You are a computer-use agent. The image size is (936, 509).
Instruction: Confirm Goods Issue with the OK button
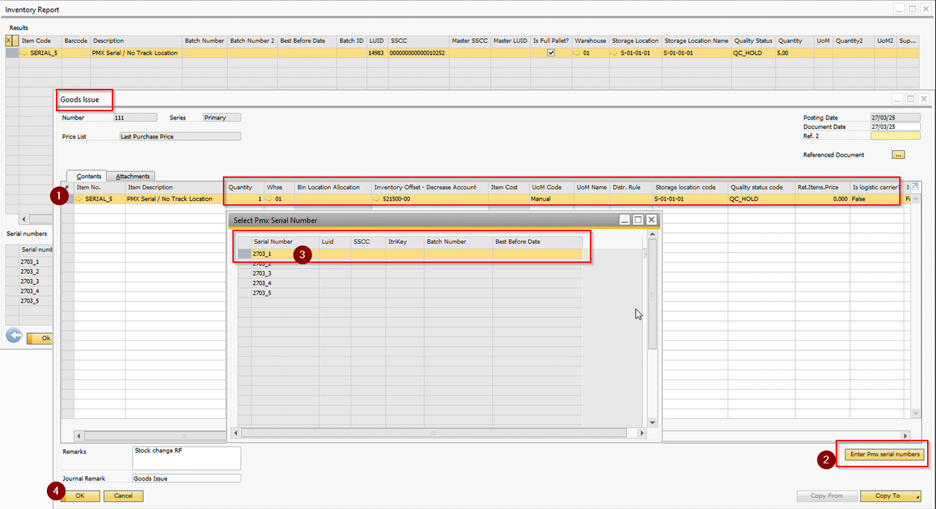(x=79, y=496)
